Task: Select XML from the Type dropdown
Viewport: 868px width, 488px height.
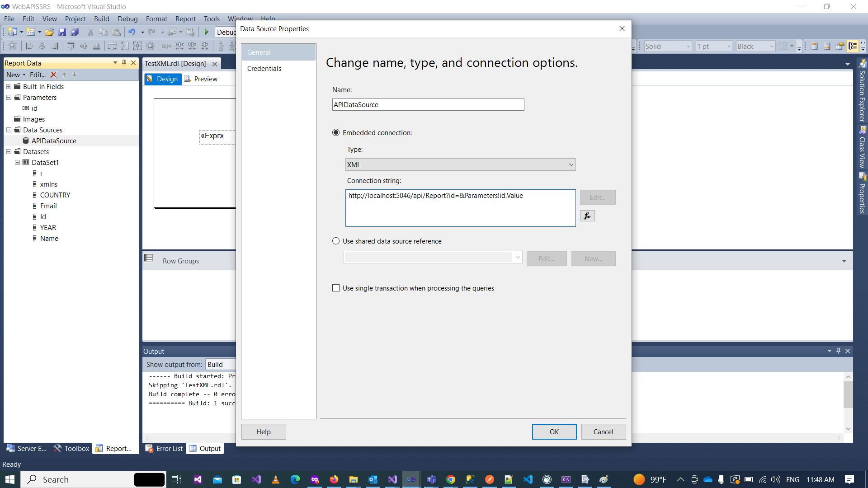Action: tap(460, 164)
